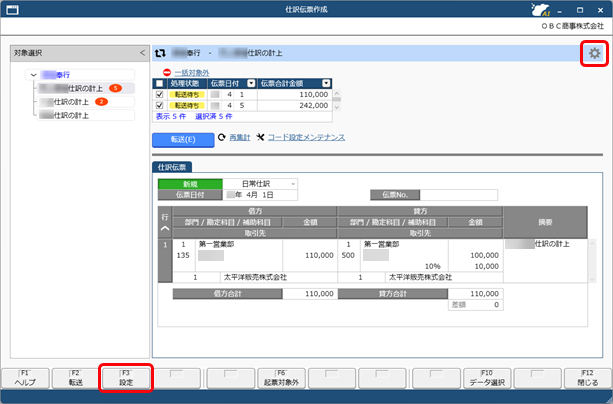
Task: Click the orange badge showing 2
Action: (101, 102)
